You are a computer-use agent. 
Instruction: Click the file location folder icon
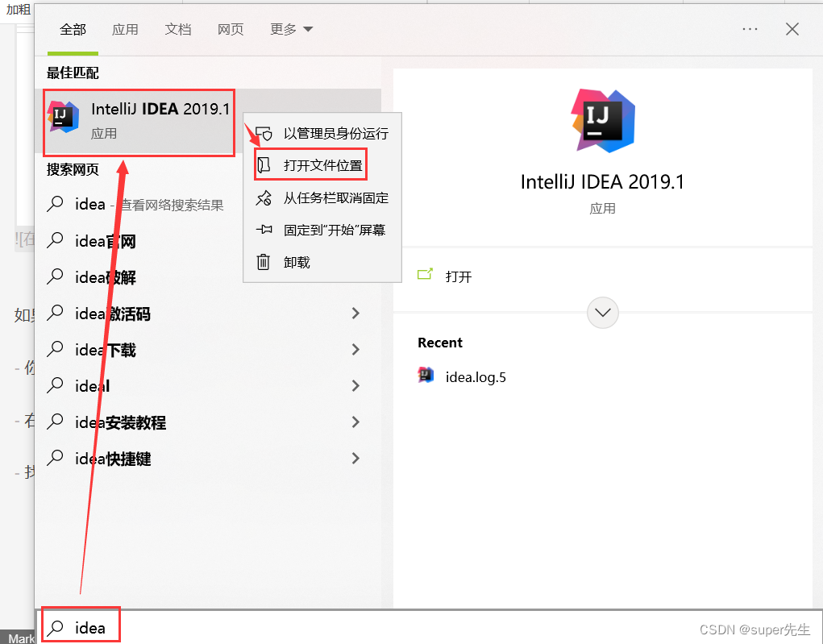click(264, 165)
